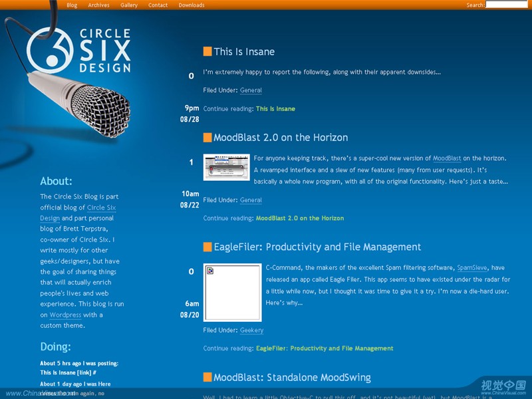Open 'EagleFiler: Productivity and File Management' title
Viewport: 532px width, 399px height.
[317, 247]
